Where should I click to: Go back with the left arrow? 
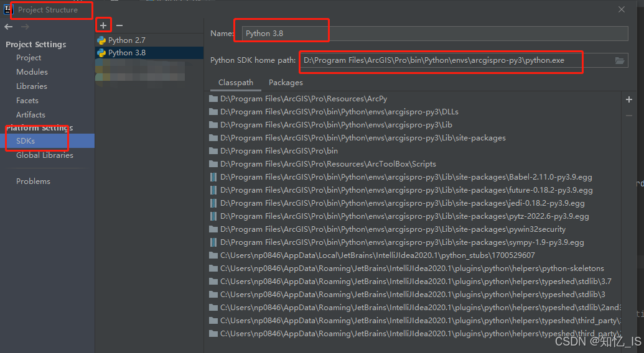9,27
